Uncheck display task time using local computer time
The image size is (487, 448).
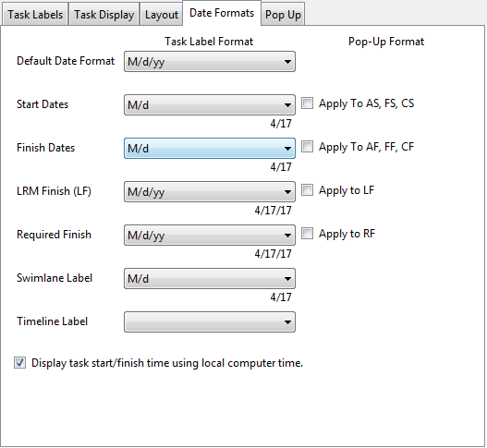[x=20, y=363]
